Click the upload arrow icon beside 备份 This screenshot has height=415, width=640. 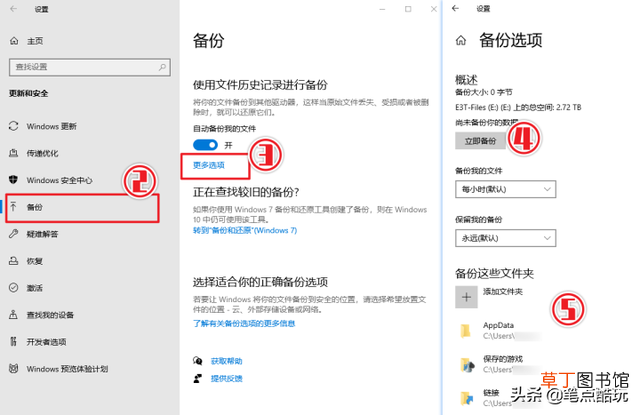13,207
